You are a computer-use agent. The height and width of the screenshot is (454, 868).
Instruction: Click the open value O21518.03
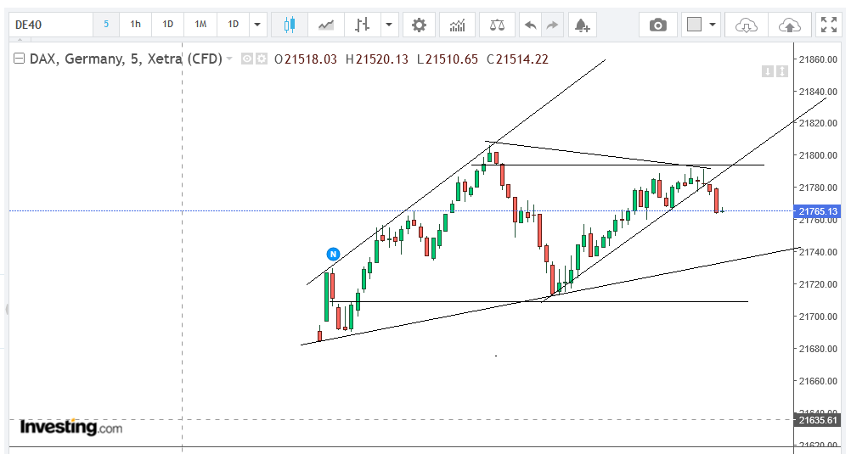[x=306, y=59]
